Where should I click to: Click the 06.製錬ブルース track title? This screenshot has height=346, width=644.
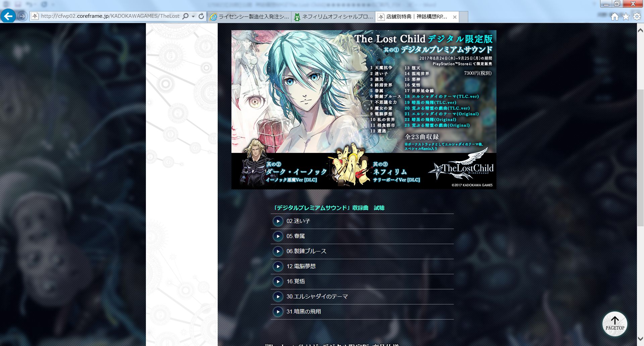[x=306, y=251]
